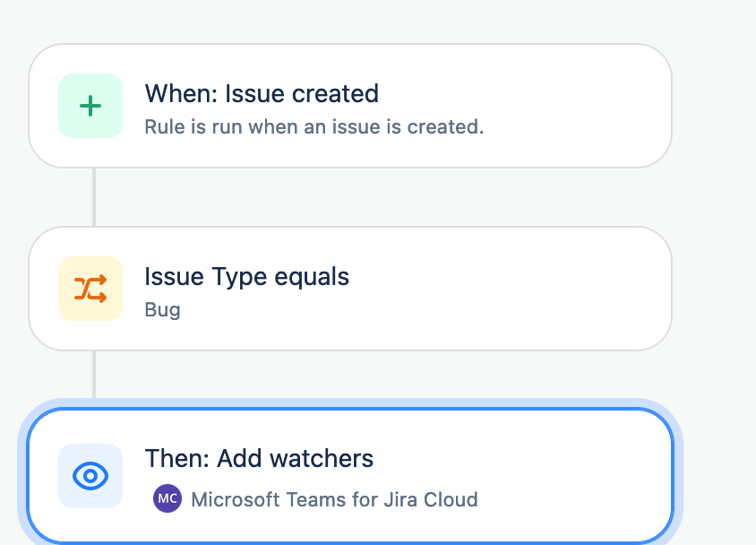The image size is (756, 545).
Task: Open the 'When: Issue created' trigger title
Action: tap(262, 93)
